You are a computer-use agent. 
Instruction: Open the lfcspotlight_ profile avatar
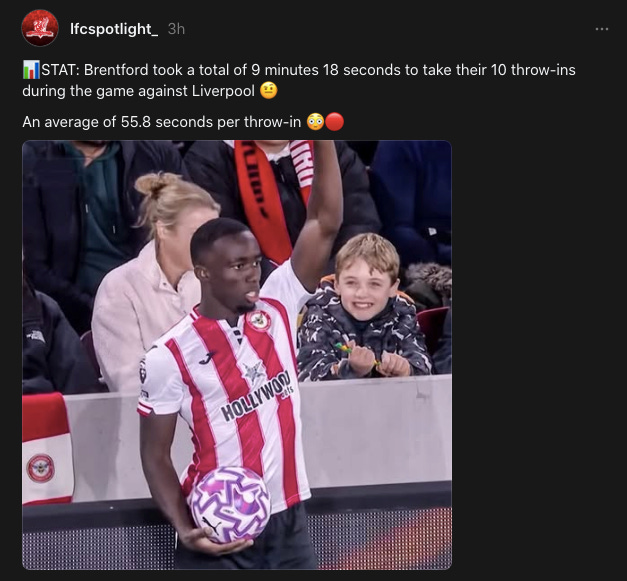[40, 28]
